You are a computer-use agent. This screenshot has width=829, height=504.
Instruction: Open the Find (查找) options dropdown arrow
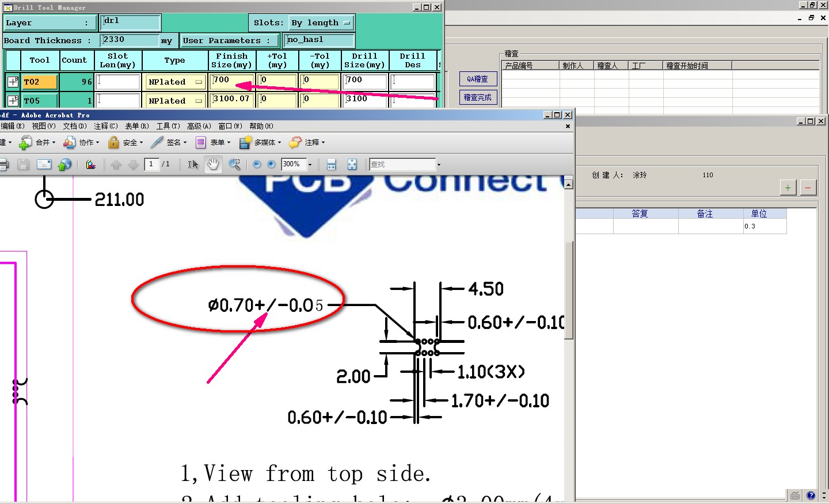click(439, 165)
